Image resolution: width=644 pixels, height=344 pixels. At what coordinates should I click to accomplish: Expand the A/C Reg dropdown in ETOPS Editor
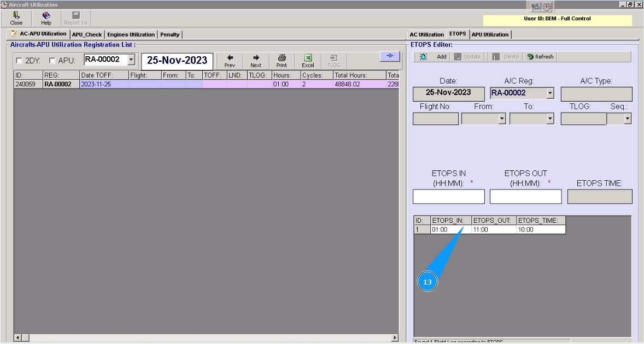(550, 93)
